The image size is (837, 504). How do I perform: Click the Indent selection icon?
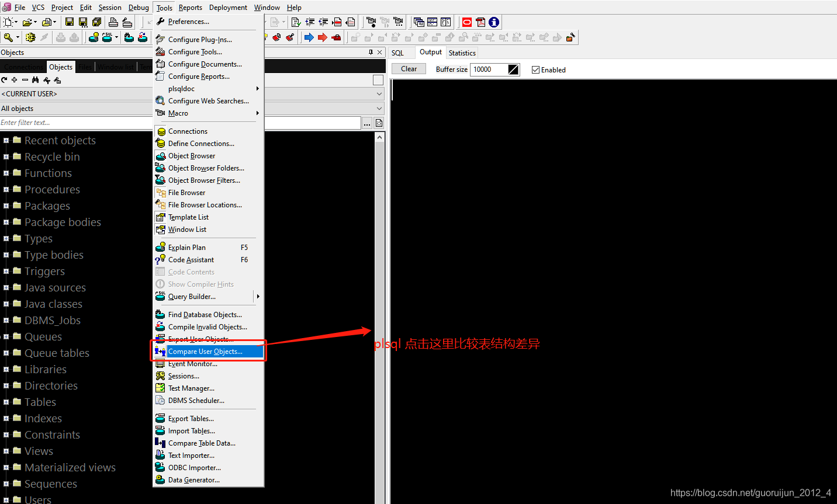(310, 22)
